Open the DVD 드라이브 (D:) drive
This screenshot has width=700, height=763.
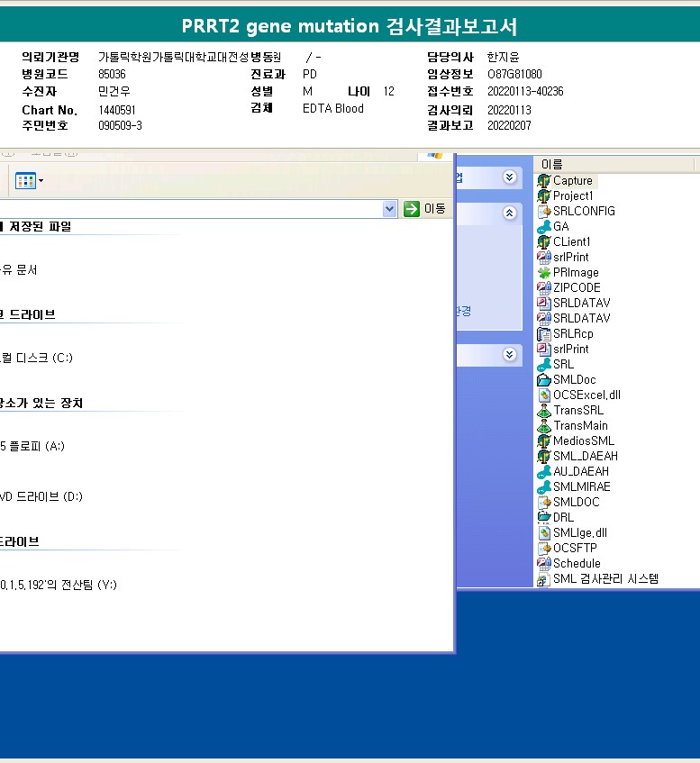point(41,496)
